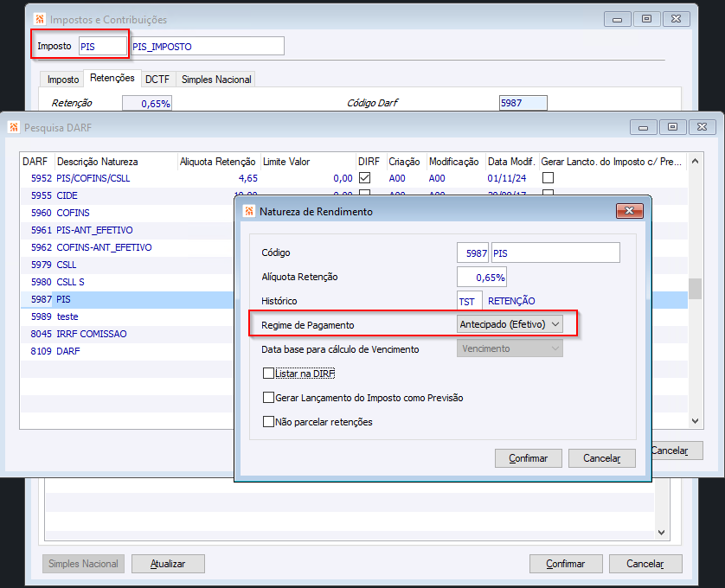This screenshot has width=725, height=588.
Task: Select the 5989 teste row
Action: click(127, 316)
